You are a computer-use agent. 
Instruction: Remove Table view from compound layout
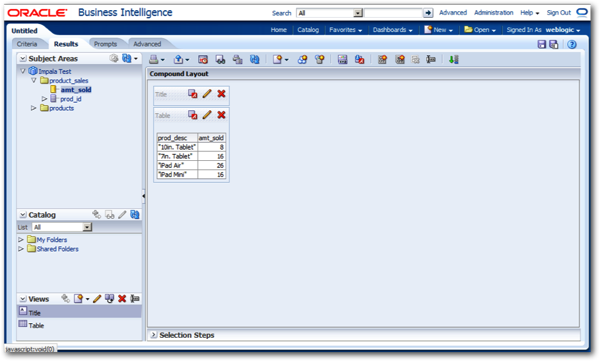pos(221,115)
